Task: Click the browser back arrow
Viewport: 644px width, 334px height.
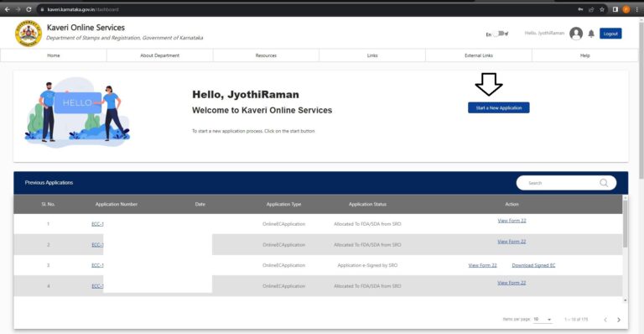Action: point(7,9)
